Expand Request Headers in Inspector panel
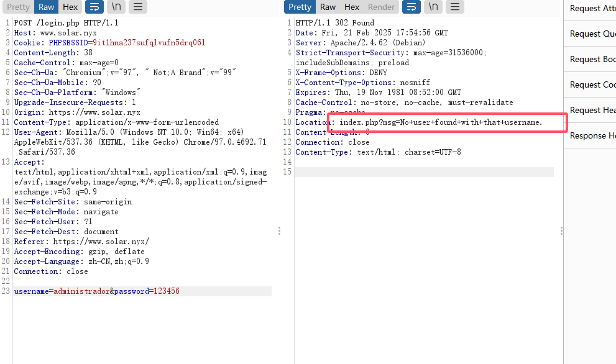This screenshot has width=616, height=364. click(592, 111)
